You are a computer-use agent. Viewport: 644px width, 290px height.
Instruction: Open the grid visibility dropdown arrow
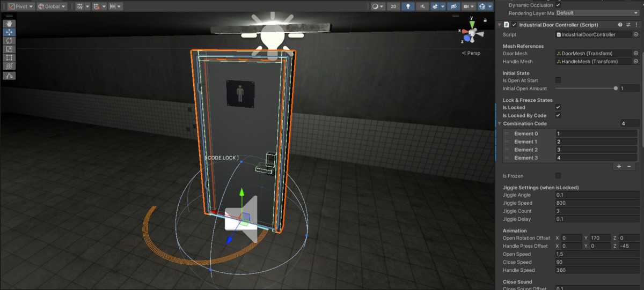87,6
